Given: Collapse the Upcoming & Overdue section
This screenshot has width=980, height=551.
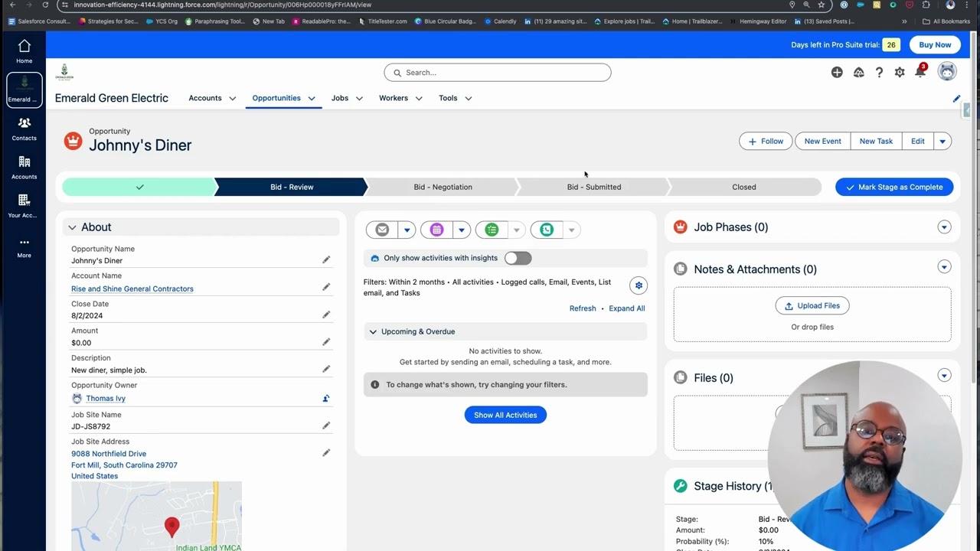Looking at the screenshot, I should tap(373, 331).
